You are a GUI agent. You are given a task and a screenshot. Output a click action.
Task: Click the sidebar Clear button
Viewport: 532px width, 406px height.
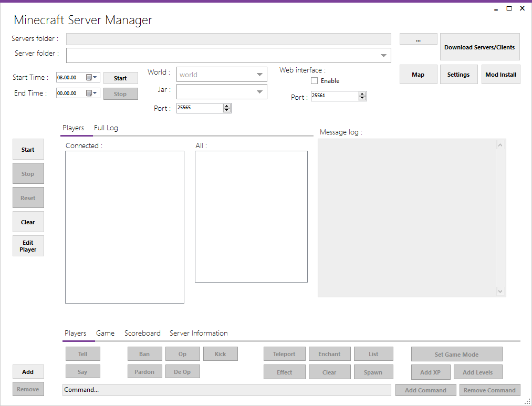[28, 222]
